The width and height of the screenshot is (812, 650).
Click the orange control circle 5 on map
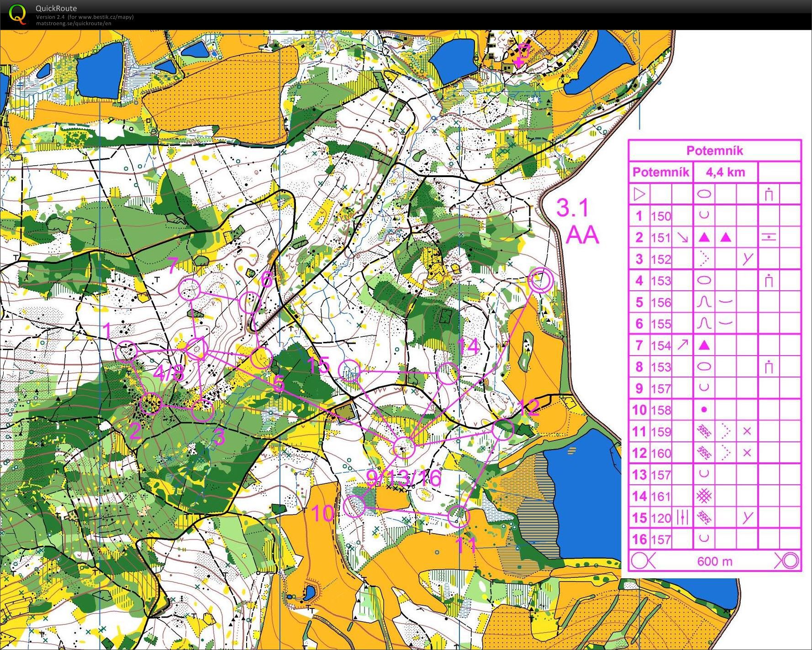click(x=261, y=358)
